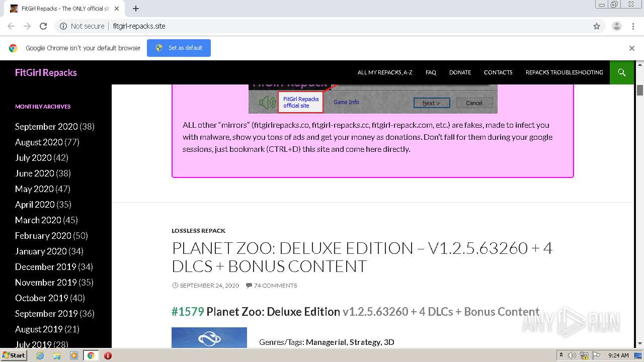Open ALL MY REPACKS, A-Z menu
The width and height of the screenshot is (644, 362).
click(385, 72)
